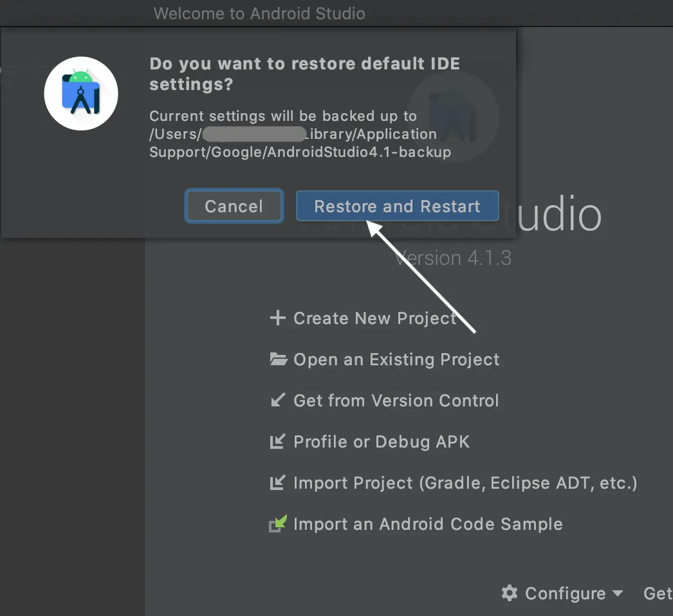
Task: Select Import Project (Gradle, Eclipse ADT, etc.)
Action: coord(465,483)
